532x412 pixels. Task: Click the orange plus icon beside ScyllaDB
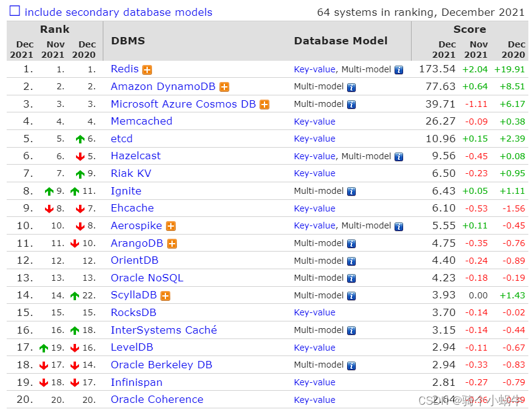click(x=165, y=296)
